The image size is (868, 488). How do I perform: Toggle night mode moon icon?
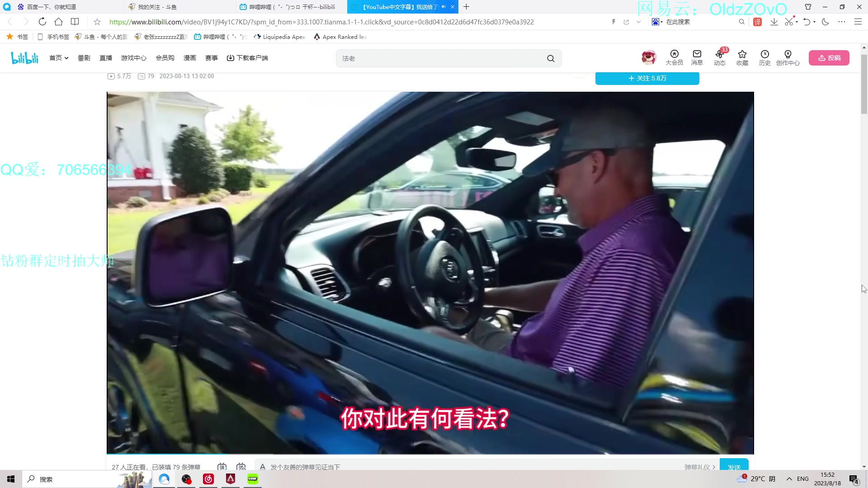[x=826, y=22]
